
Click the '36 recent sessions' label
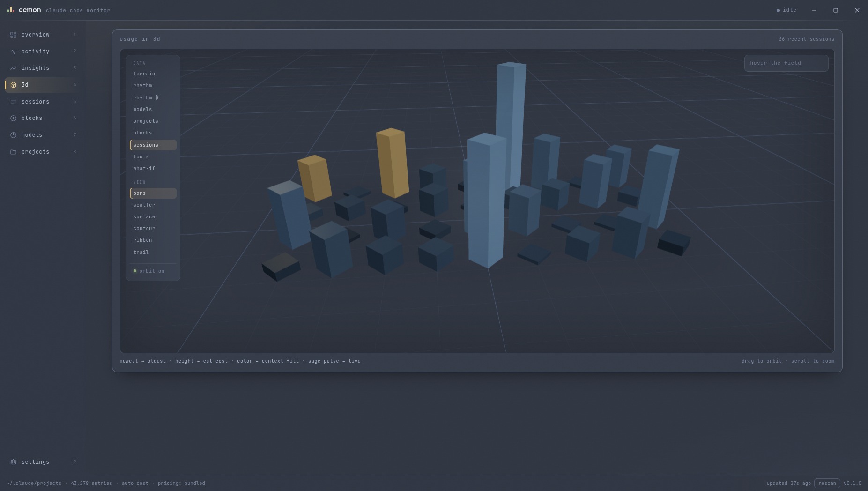[806, 39]
